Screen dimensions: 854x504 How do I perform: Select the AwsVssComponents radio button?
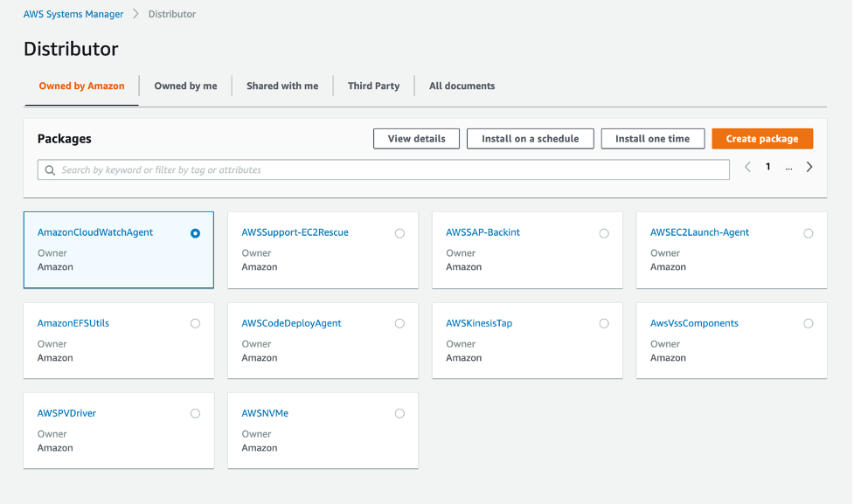[x=808, y=323]
